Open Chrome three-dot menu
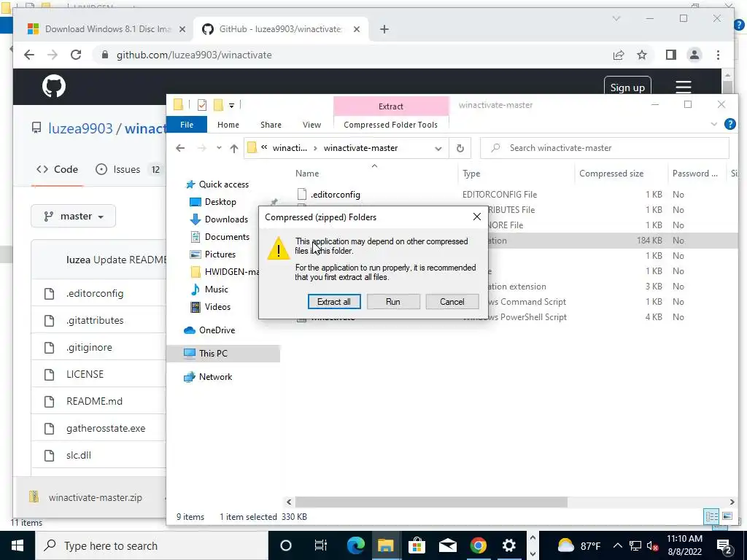The width and height of the screenshot is (747, 560). click(718, 55)
